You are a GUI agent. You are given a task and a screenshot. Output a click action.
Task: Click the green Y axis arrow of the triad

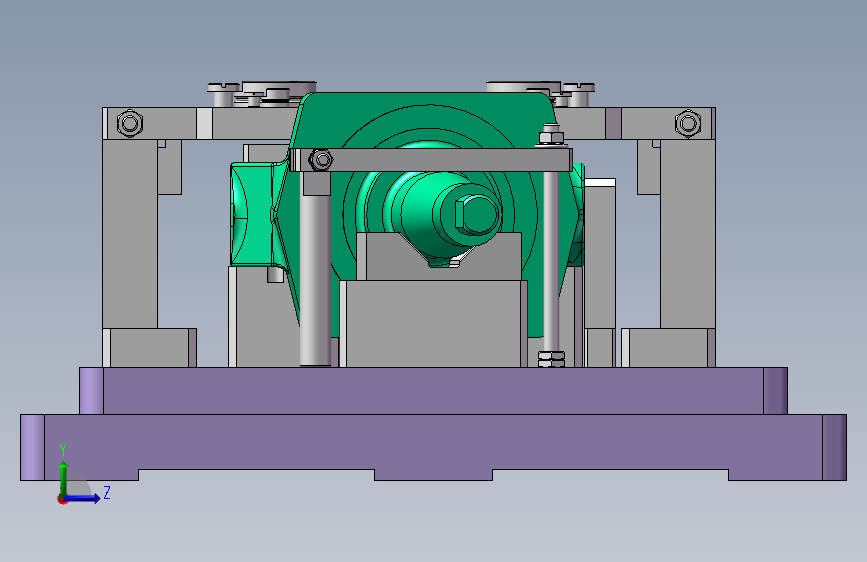point(64,478)
